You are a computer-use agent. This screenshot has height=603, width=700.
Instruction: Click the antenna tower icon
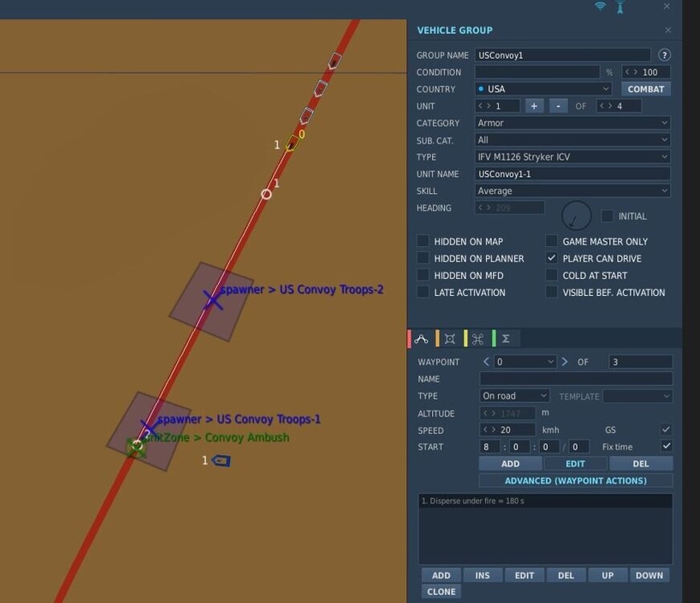coord(620,7)
